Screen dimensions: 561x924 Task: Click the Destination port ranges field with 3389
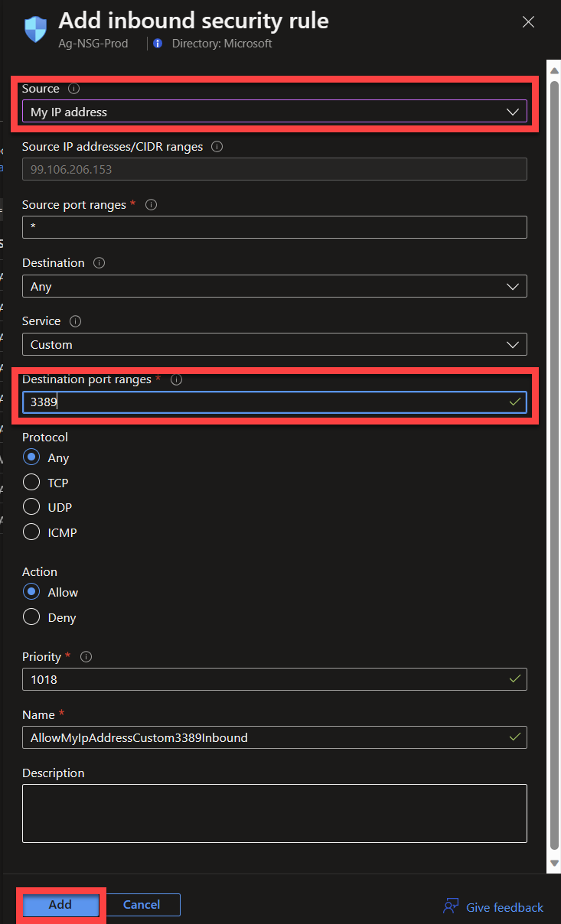click(275, 402)
